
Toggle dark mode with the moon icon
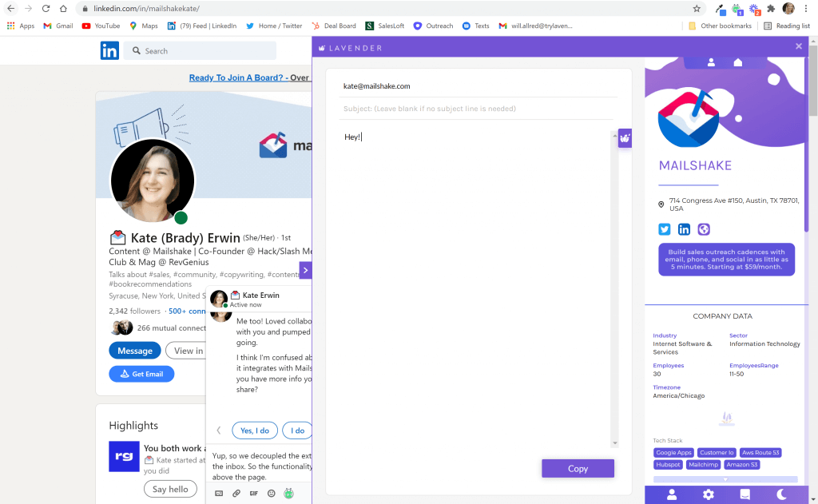pos(781,494)
